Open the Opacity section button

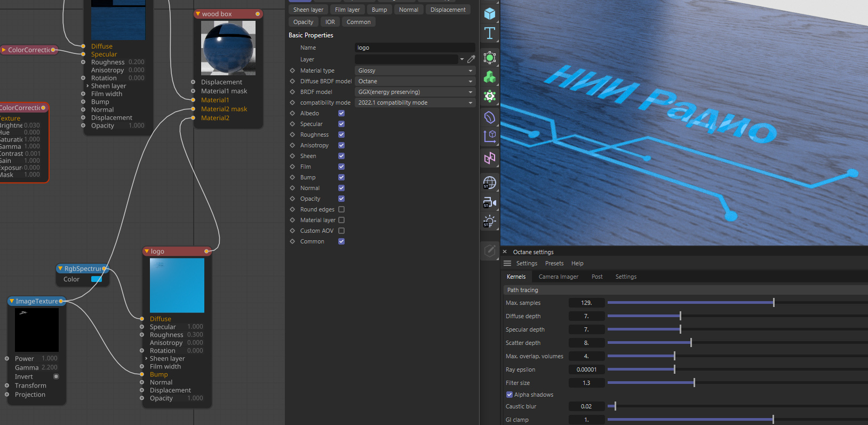[304, 22]
